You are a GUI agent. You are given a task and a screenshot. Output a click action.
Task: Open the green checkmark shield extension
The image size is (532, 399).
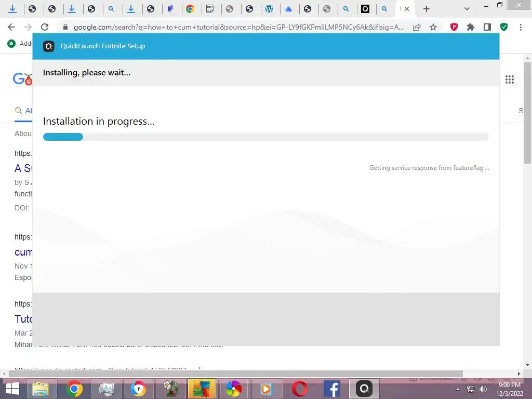pyautogui.click(x=504, y=27)
